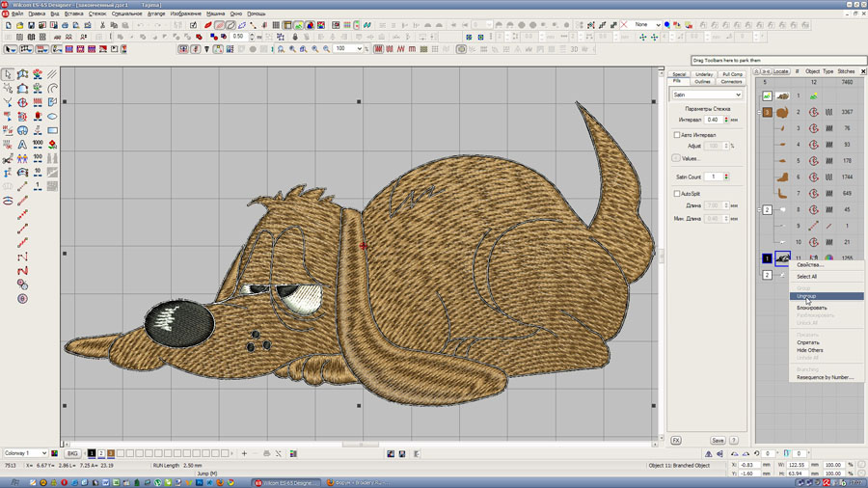868x488 pixels.
Task: Select the Reshape Object tool in toolbox
Action: coord(8,88)
